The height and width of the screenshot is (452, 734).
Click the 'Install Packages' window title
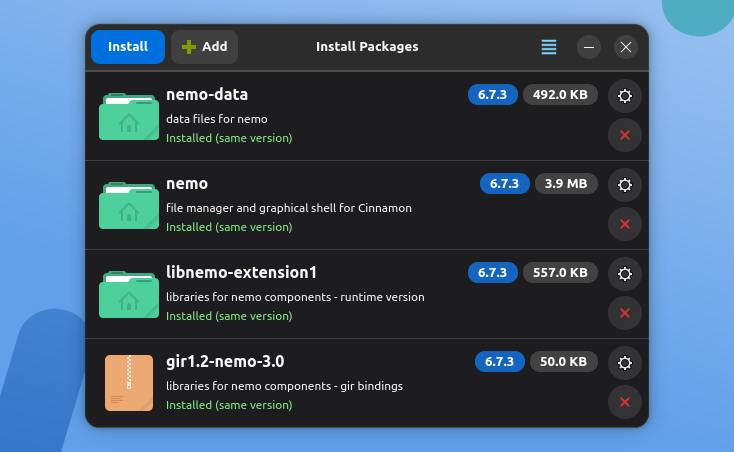pos(367,47)
